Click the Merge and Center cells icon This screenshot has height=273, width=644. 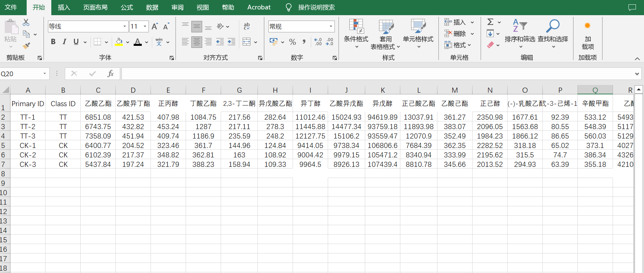[247, 42]
